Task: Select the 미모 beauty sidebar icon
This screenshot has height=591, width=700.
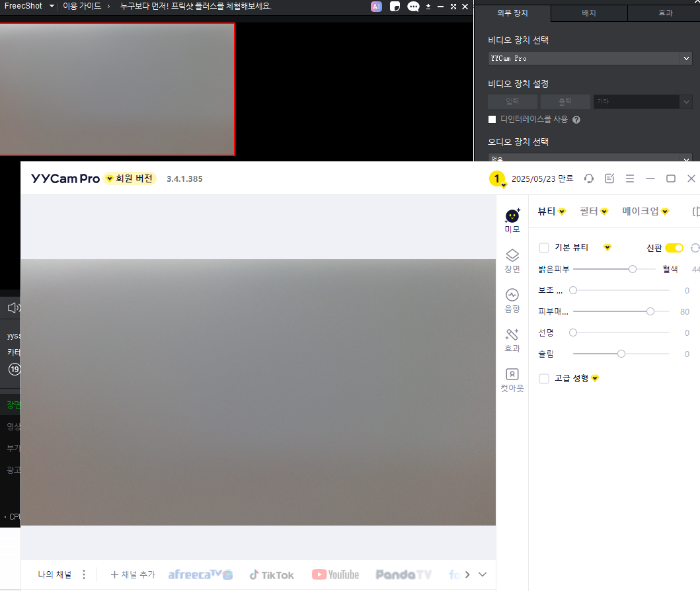Action: (x=512, y=221)
